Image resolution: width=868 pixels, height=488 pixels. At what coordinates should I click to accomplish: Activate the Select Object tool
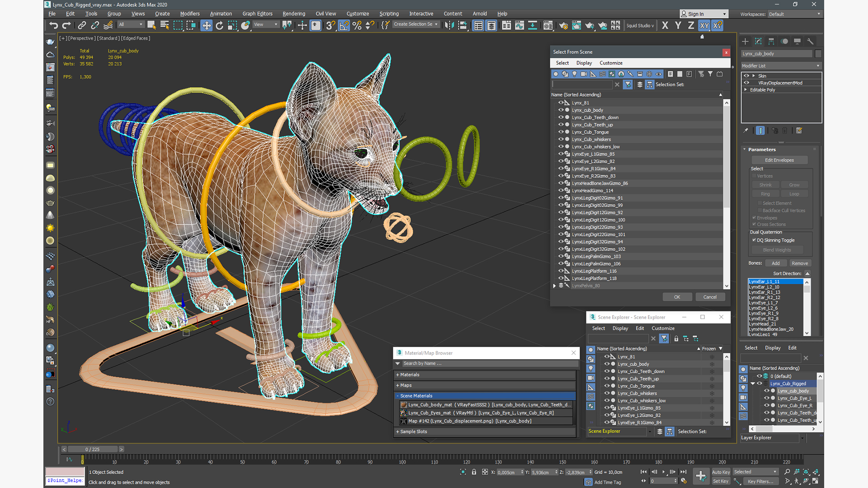tap(151, 25)
